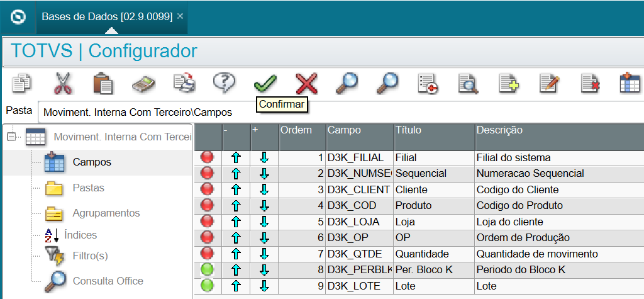
Task: Click the add new document icon
Action: tap(509, 84)
